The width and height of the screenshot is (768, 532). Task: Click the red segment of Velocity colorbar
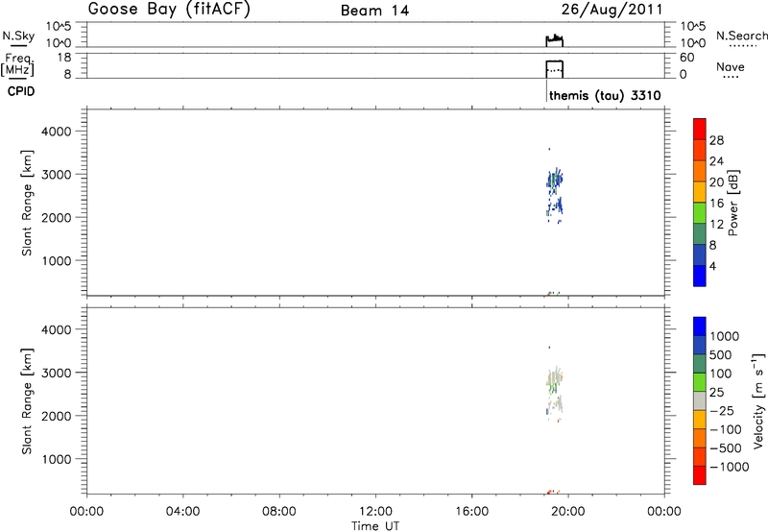click(700, 483)
